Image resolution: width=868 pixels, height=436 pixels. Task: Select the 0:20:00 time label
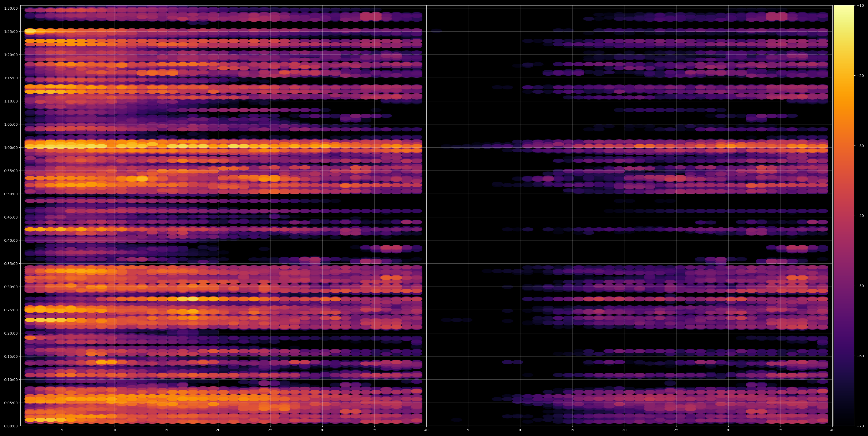(11, 333)
